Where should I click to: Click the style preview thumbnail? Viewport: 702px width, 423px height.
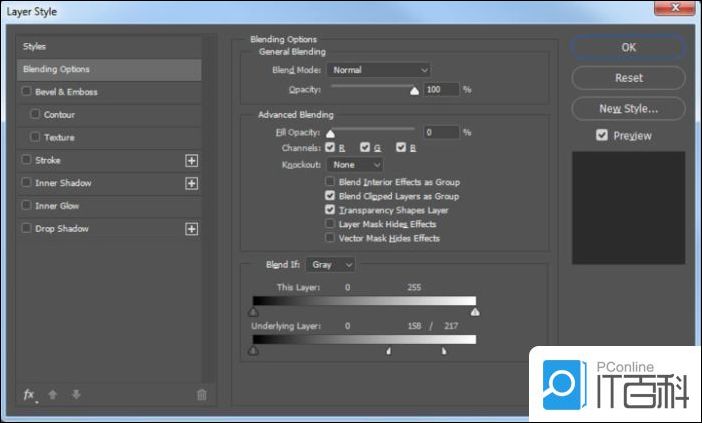pyautogui.click(x=629, y=208)
